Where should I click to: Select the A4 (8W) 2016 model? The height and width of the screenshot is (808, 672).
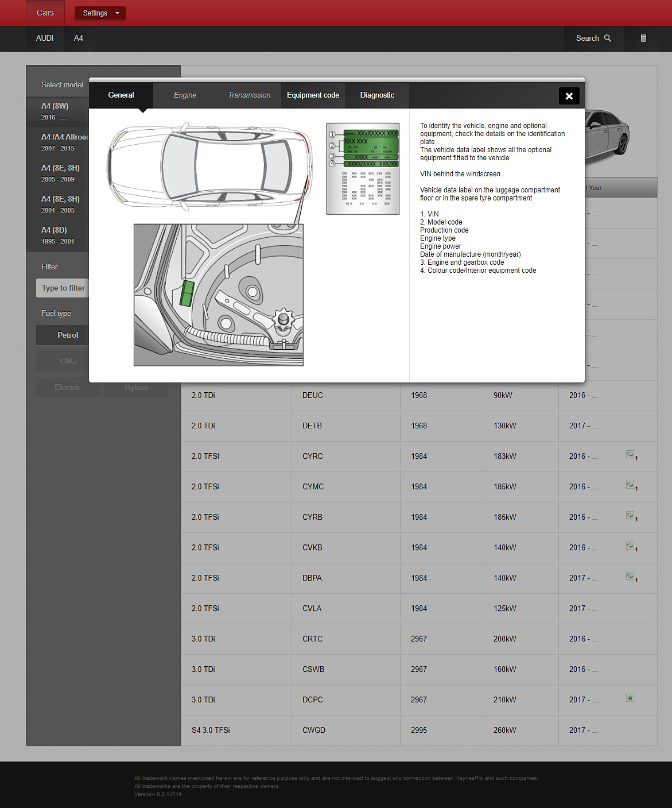[57, 111]
